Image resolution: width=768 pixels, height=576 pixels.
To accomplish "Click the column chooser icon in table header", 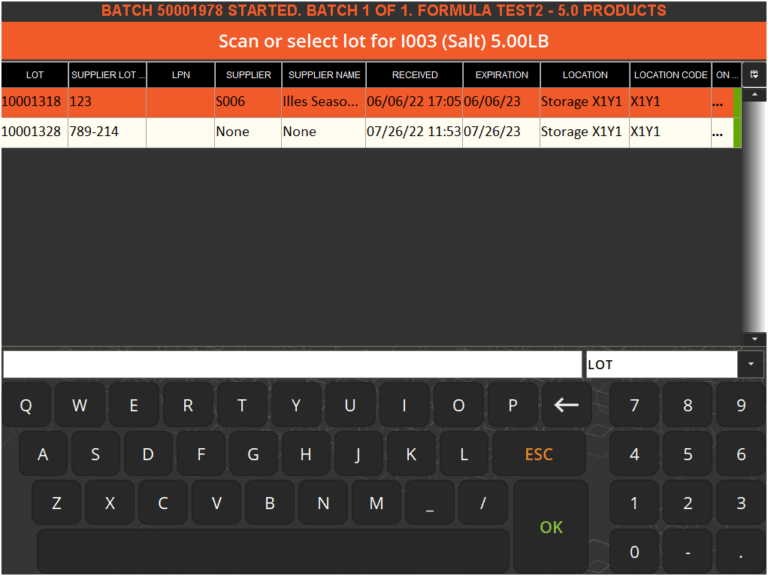I will point(754,75).
